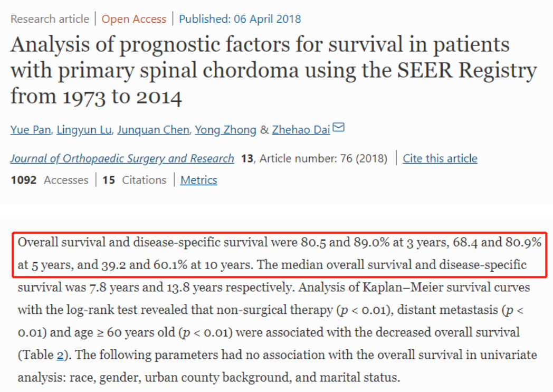Click the Article number 76 (2018) text
Viewport: 553px width, 392px height.
click(x=323, y=158)
